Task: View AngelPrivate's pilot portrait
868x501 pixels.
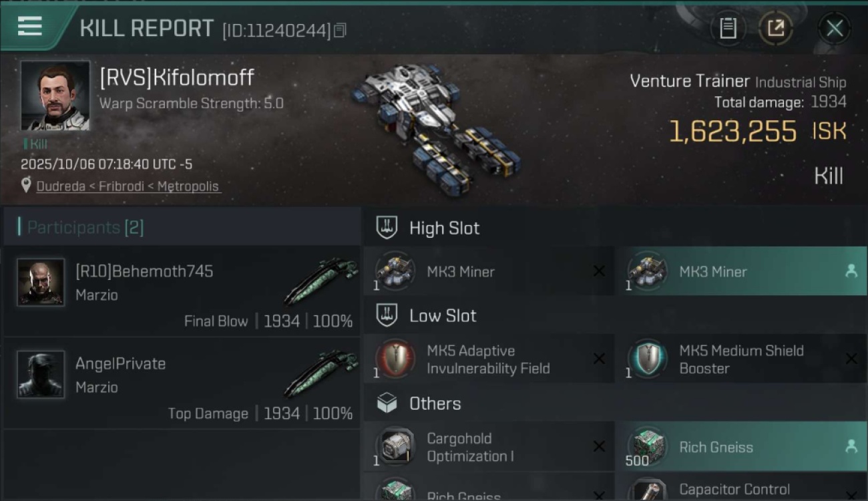Action: (x=41, y=375)
